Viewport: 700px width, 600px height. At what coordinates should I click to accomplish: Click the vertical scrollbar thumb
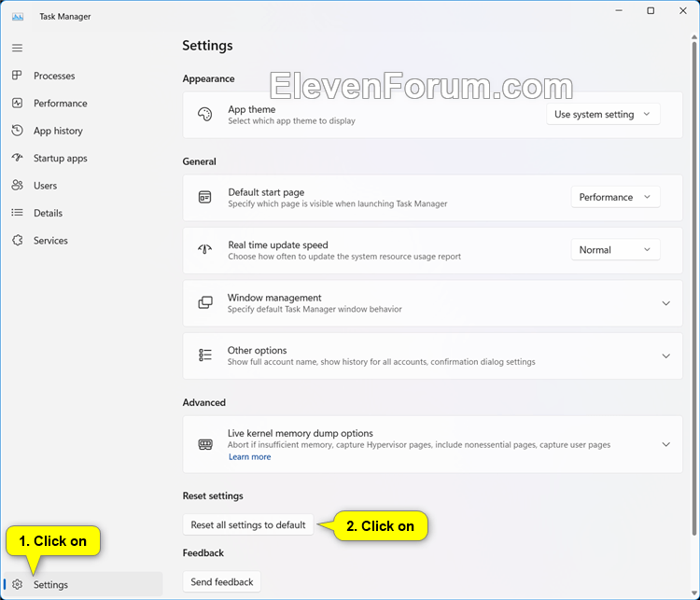point(694,288)
